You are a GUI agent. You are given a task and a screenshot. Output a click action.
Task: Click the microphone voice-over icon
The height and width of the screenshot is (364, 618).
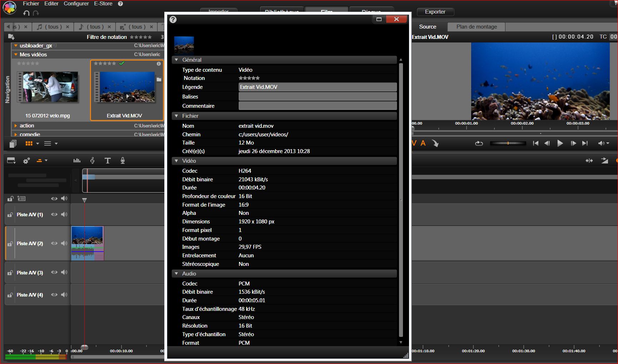tap(123, 161)
